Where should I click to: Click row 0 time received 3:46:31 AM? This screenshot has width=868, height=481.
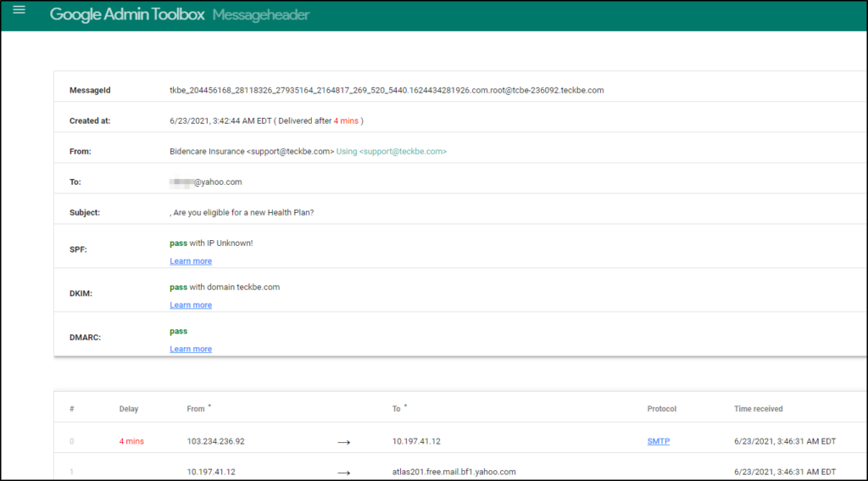coord(785,441)
